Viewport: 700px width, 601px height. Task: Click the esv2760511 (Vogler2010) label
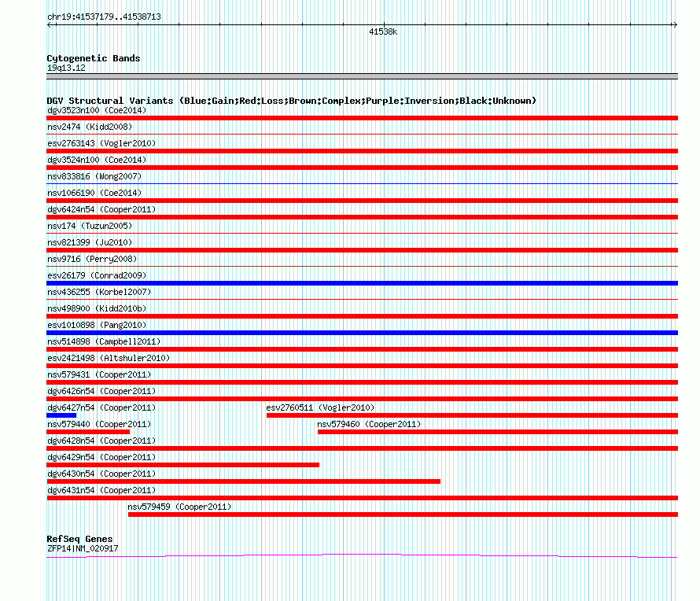click(320, 407)
